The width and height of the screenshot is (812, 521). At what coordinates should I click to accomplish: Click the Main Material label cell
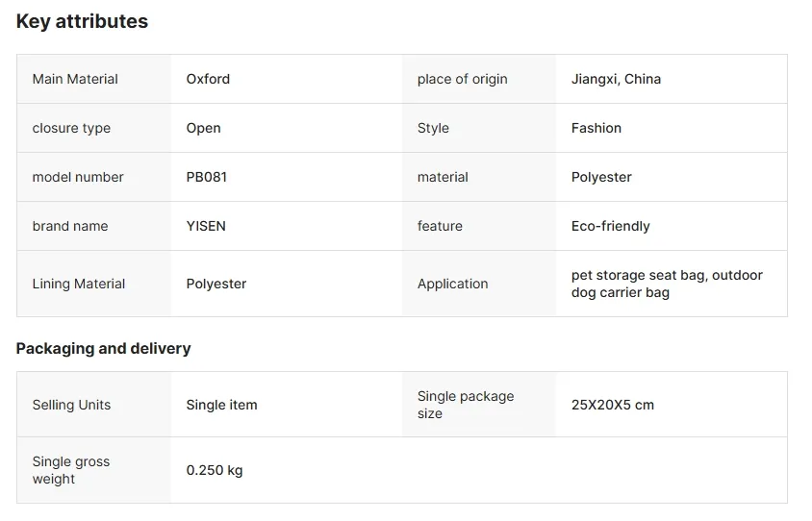(75, 79)
